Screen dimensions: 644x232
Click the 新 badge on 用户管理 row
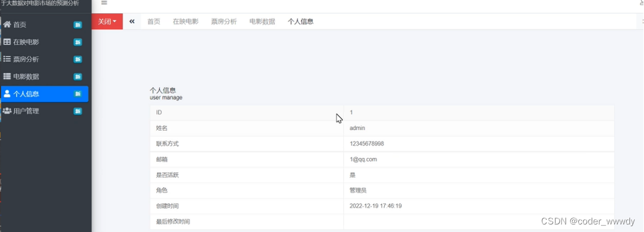[78, 111]
